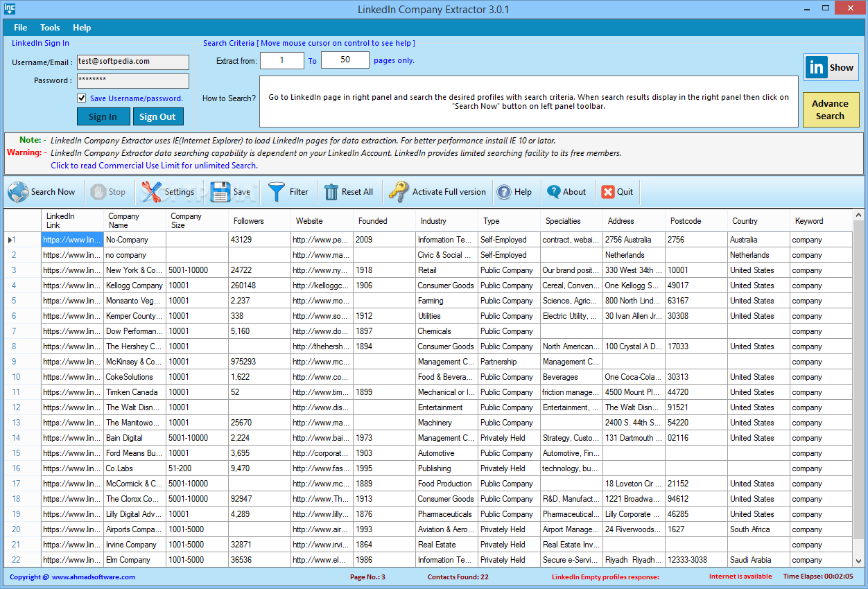The width and height of the screenshot is (868, 589).
Task: Click the Company Name column header
Action: click(x=134, y=220)
